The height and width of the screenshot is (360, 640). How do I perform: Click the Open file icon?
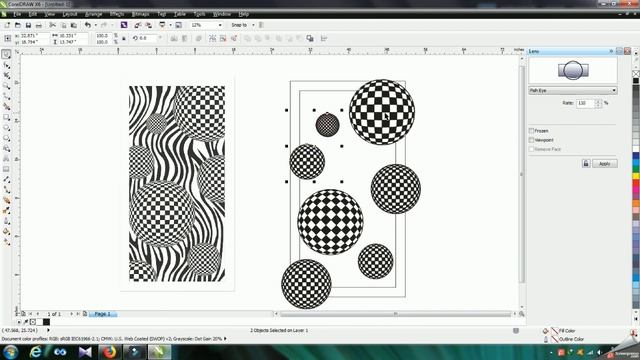coord(18,25)
